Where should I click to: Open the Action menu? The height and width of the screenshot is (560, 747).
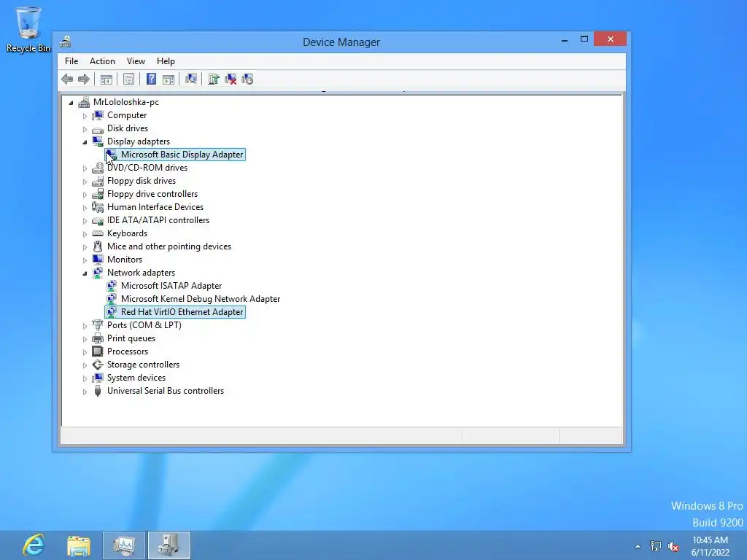click(102, 61)
